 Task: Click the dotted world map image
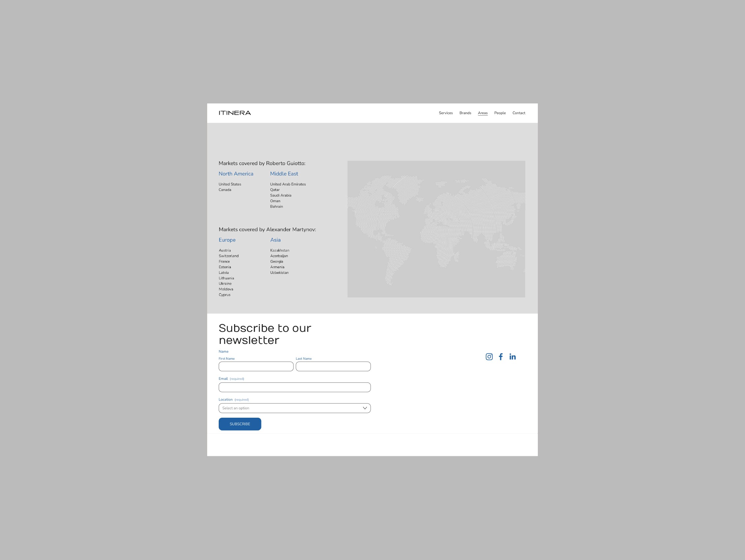coord(436,229)
